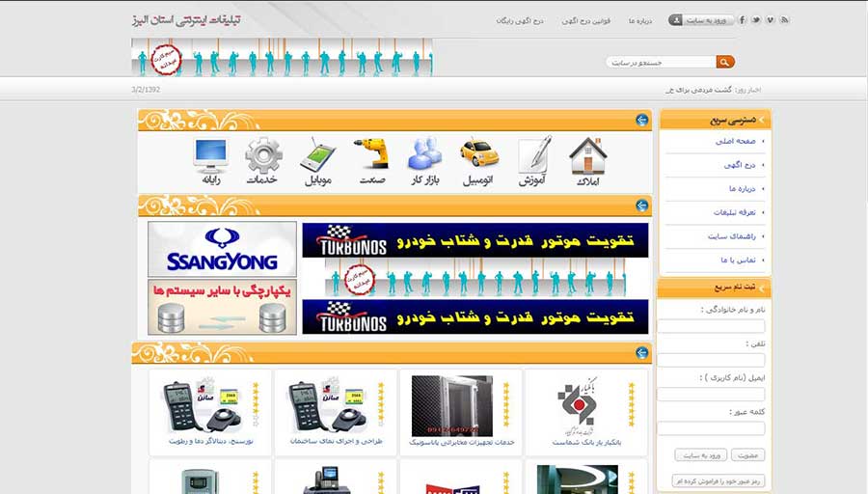The height and width of the screenshot is (494, 868).
Task: Open the bottom Turbonos banner ad
Action: tap(475, 316)
